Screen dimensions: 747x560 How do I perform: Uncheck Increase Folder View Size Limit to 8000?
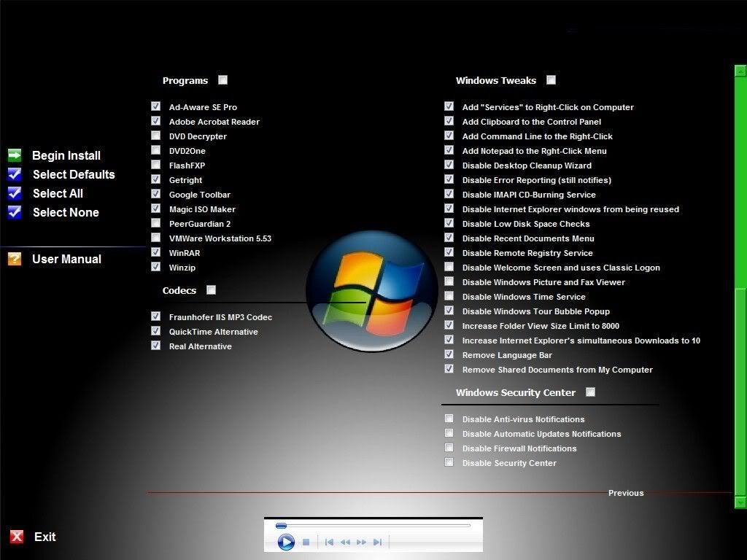coord(449,325)
